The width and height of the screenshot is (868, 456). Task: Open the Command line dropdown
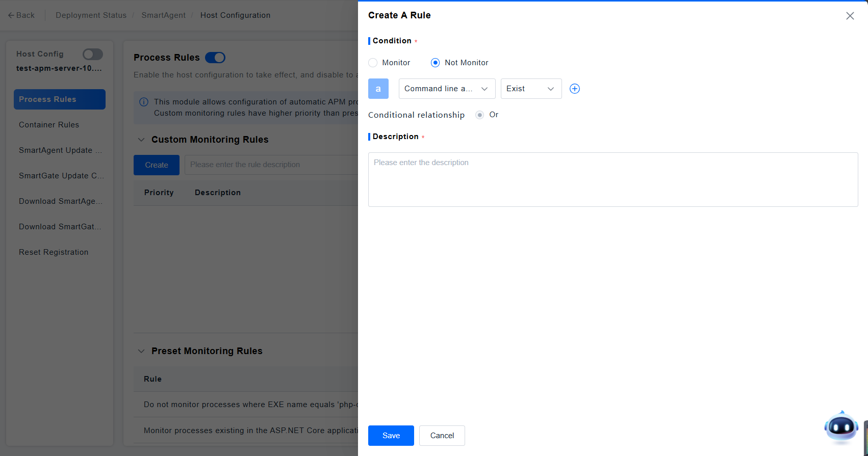(447, 89)
